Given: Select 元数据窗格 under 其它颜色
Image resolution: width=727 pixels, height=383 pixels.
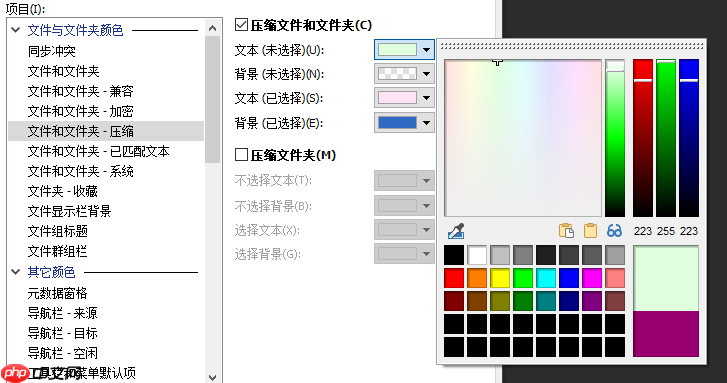Looking at the screenshot, I should pos(57,293).
